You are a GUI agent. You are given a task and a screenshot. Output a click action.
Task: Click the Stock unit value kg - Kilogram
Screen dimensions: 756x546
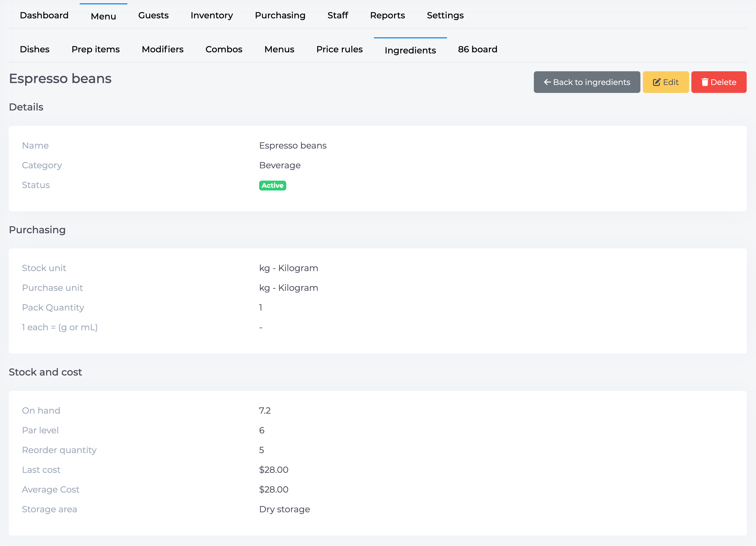tap(288, 268)
